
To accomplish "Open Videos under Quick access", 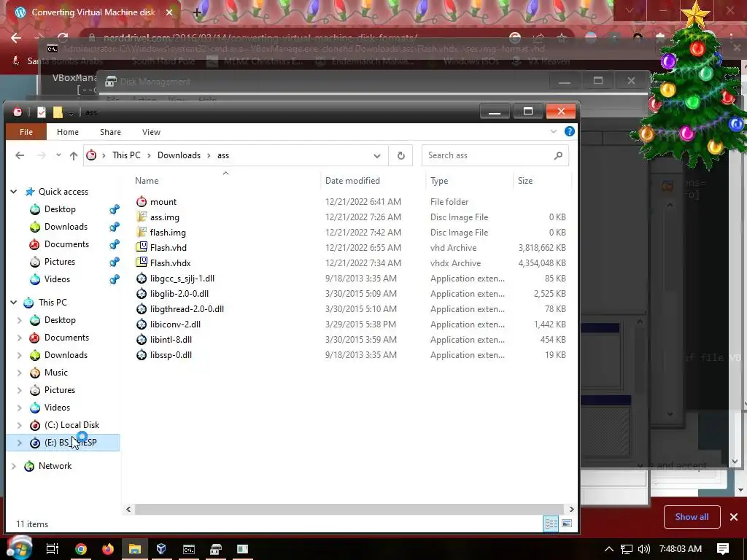I will coord(57,279).
